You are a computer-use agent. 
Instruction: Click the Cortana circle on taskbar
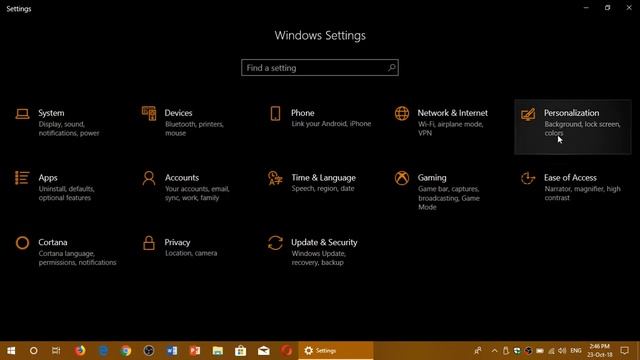pyautogui.click(x=33, y=351)
